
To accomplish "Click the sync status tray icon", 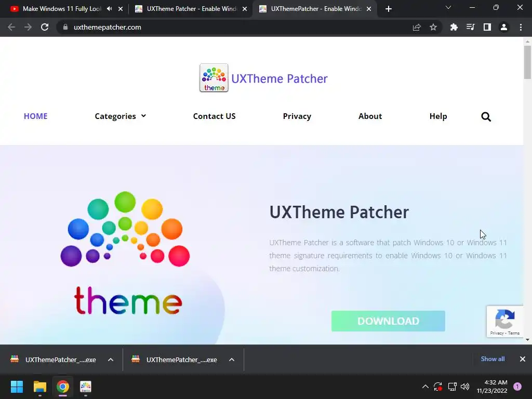I will 438,387.
